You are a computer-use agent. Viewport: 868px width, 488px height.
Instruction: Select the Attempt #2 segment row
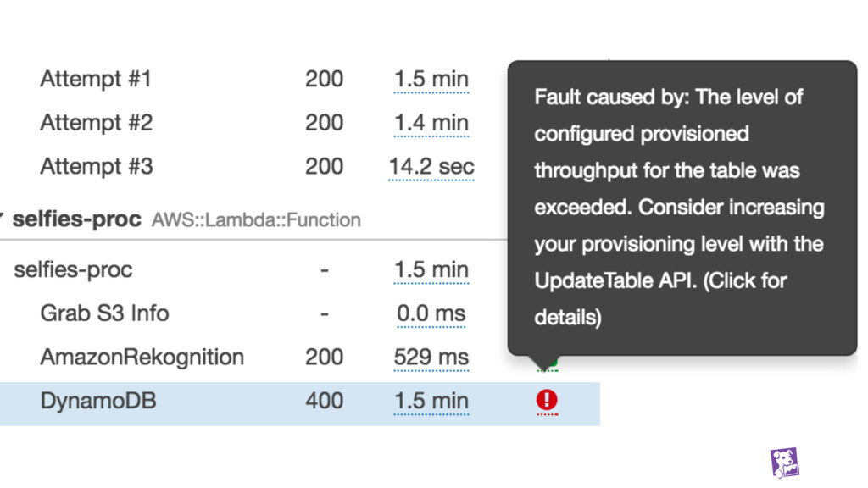tap(96, 123)
